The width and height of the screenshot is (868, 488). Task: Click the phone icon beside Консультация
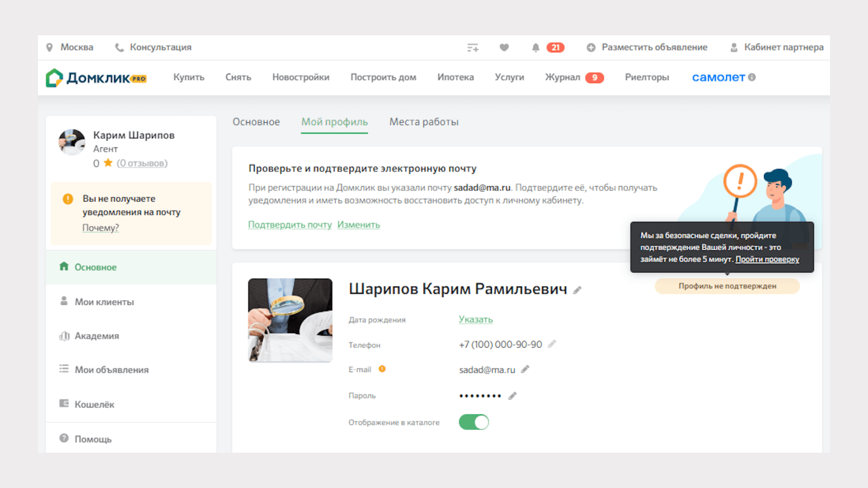coord(119,47)
